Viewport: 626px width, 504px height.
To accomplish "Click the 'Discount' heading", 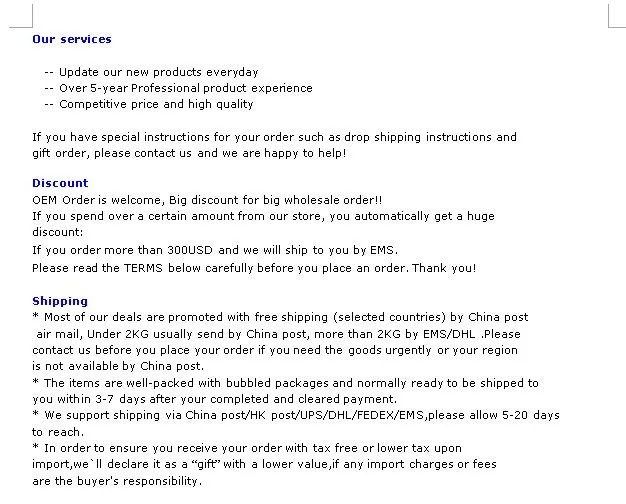I will [60, 183].
